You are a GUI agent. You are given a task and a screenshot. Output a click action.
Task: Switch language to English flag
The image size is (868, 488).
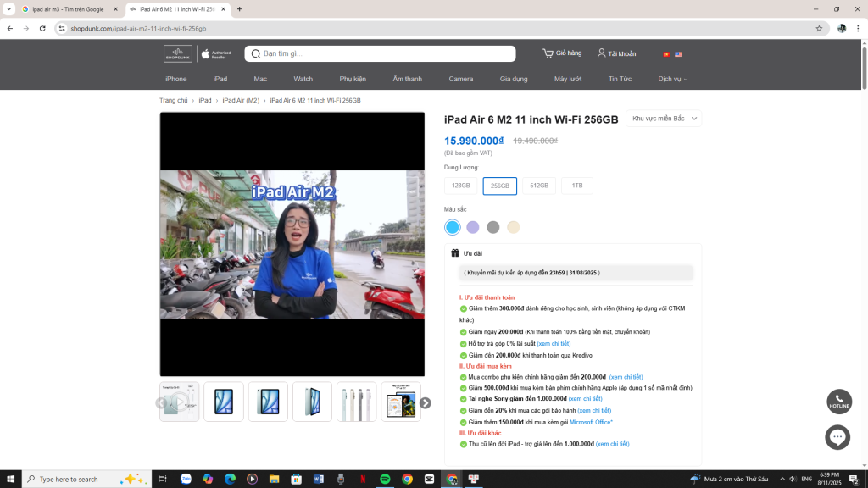click(x=678, y=54)
